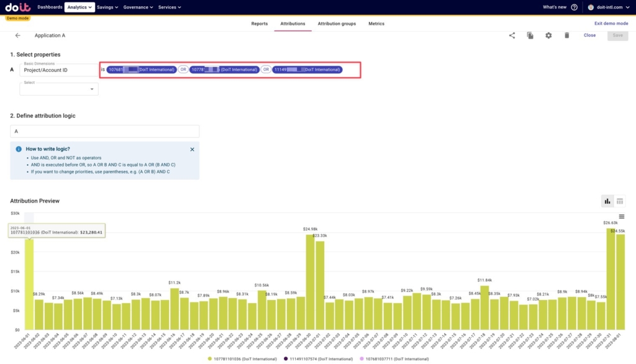Open the attribution settings gear icon

click(548, 35)
